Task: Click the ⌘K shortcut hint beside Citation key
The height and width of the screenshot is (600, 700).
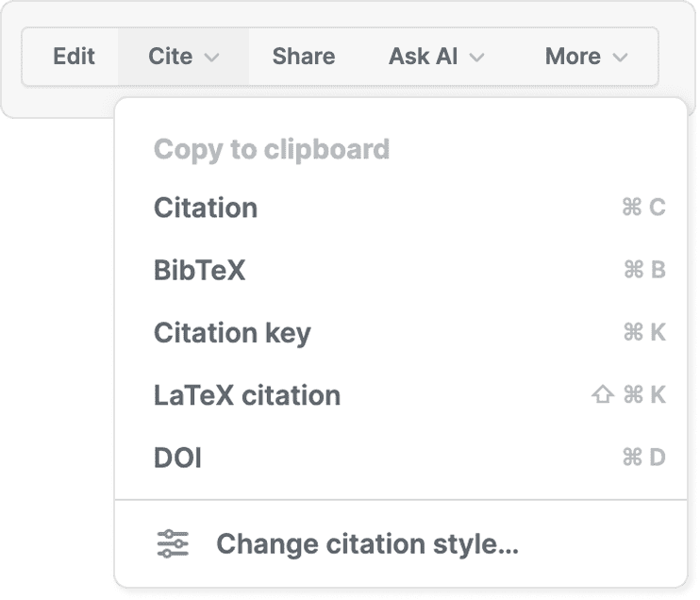Action: tap(644, 333)
